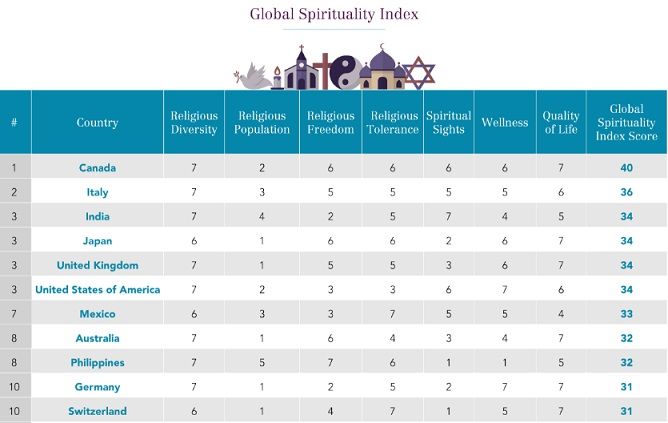Click the Global Spirituality Index title
Screen dimensions: 668x423
pyautogui.click(x=333, y=14)
